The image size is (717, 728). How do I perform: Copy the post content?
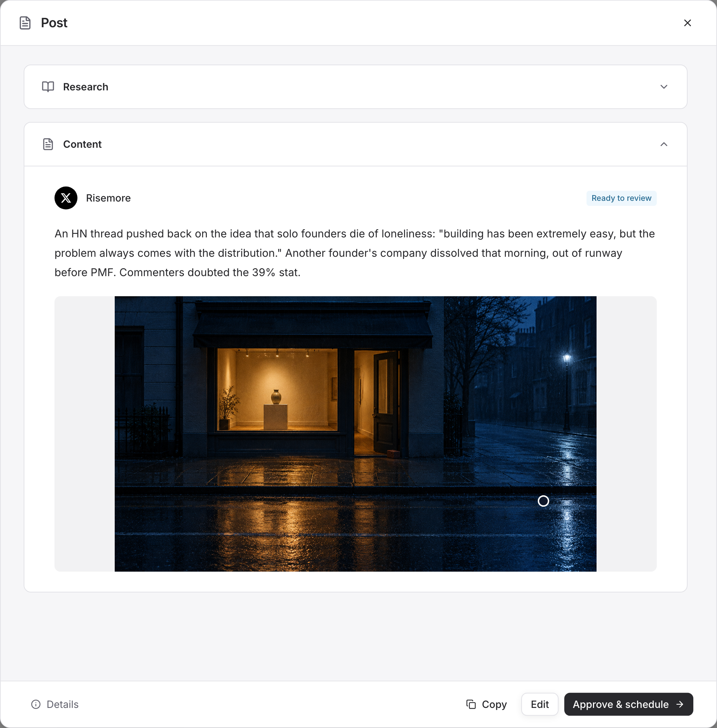(486, 704)
